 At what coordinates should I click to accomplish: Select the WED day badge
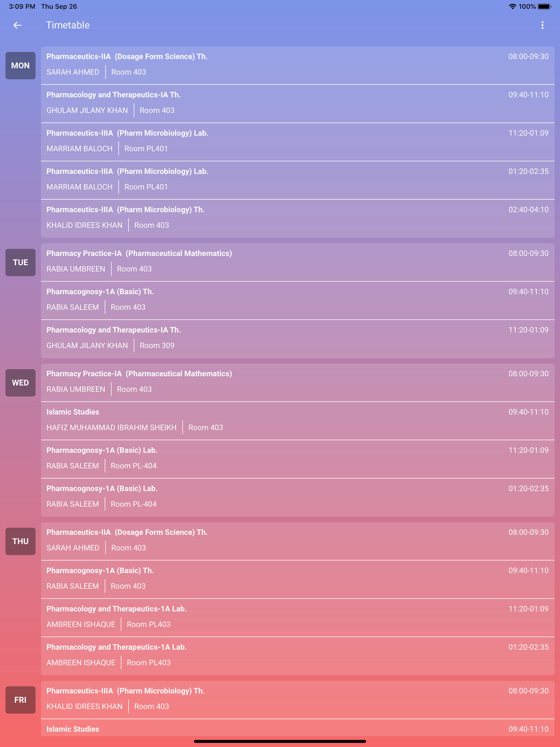tap(20, 383)
